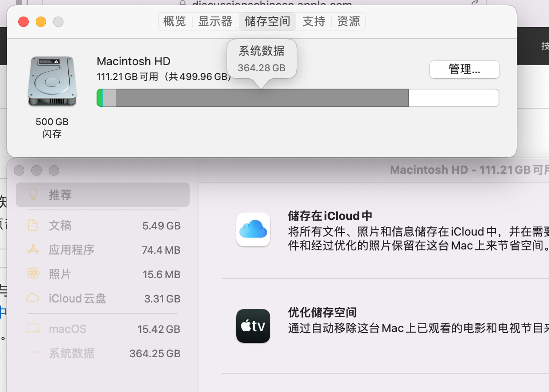Click the Macintosh HD title text
549x392 pixels.
click(x=134, y=61)
